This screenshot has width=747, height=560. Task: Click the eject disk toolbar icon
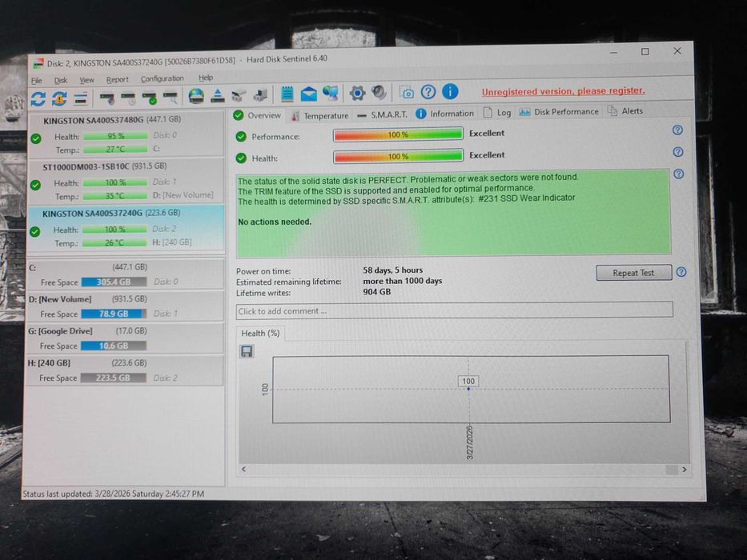[x=218, y=96]
